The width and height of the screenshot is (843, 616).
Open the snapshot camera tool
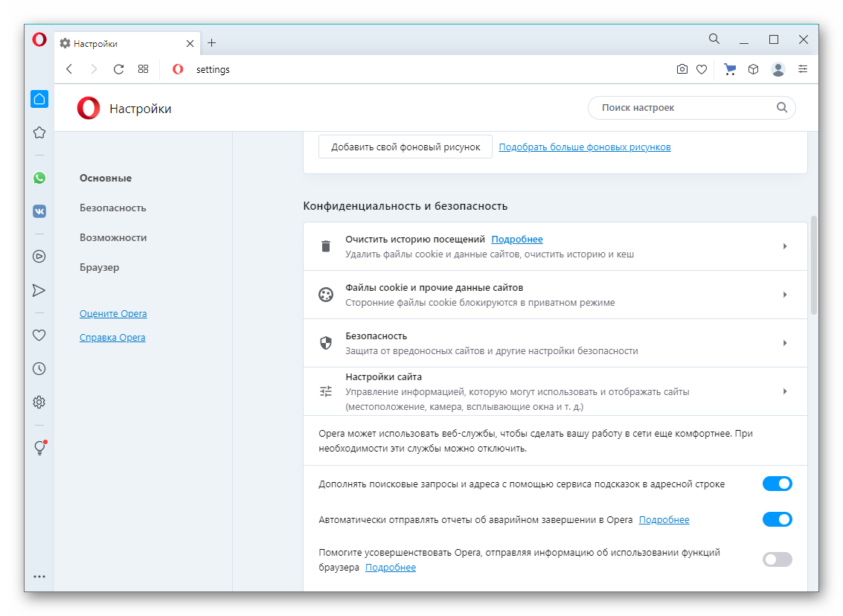click(682, 69)
